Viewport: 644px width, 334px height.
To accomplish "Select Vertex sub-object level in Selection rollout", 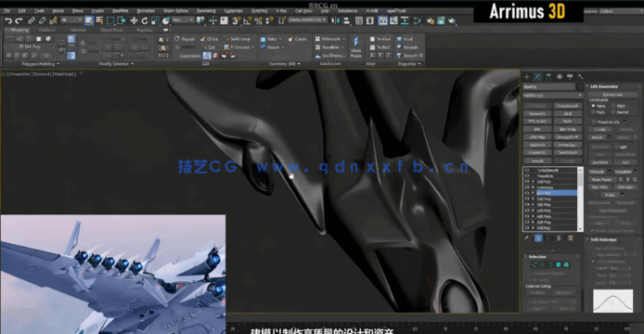I will point(534,264).
